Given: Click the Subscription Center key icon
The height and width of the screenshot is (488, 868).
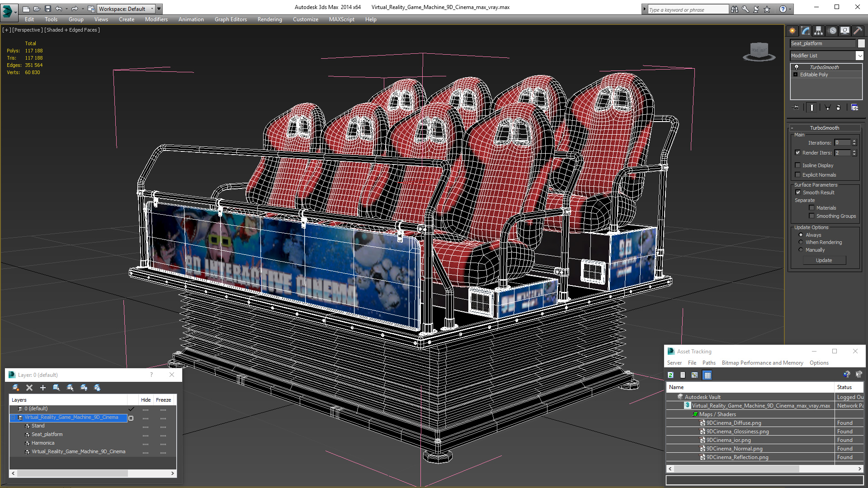Looking at the screenshot, I should coord(745,9).
